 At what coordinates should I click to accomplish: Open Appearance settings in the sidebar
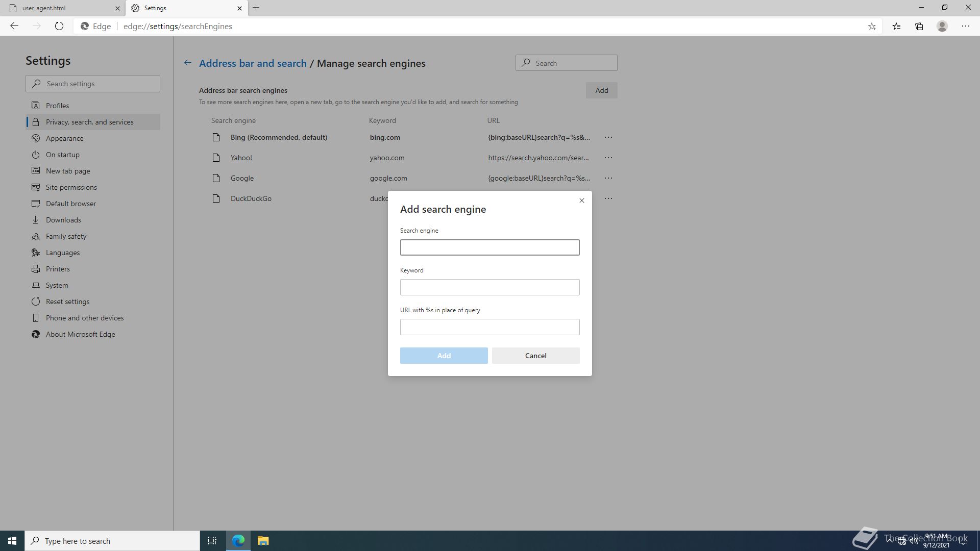coord(64,138)
